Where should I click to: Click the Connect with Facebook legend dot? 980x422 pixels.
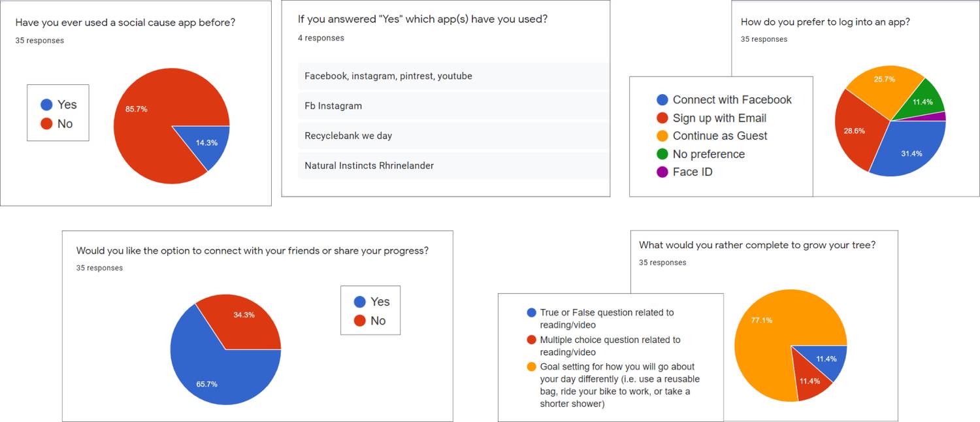662,100
